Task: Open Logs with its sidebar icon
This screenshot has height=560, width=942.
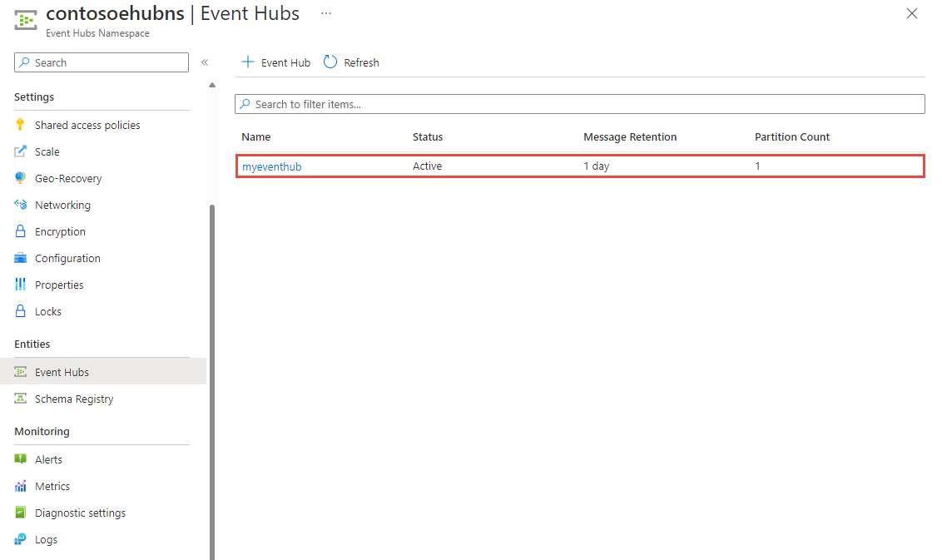Action: pos(21,538)
